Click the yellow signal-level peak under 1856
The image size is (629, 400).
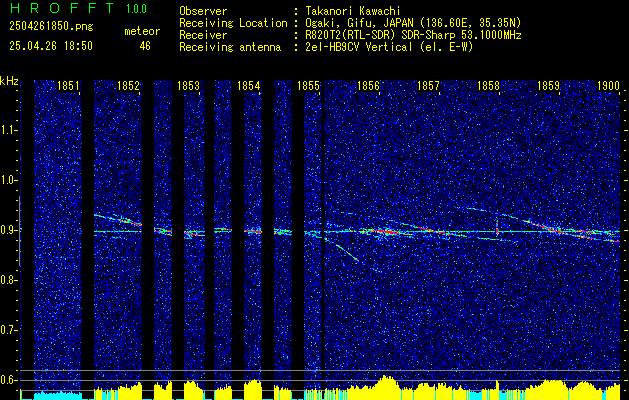386,388
